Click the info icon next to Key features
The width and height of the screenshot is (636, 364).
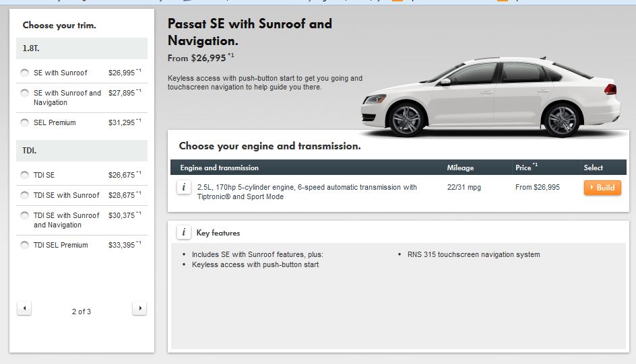(183, 233)
